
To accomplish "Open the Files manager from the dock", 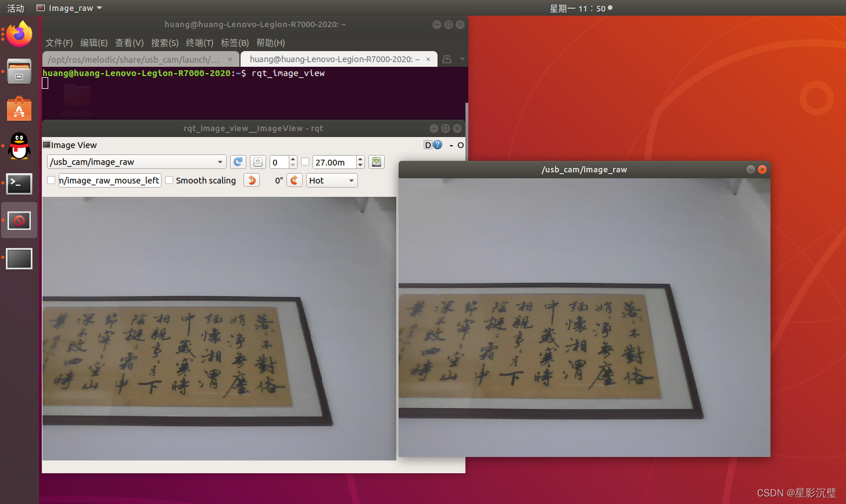I will pos(19,71).
